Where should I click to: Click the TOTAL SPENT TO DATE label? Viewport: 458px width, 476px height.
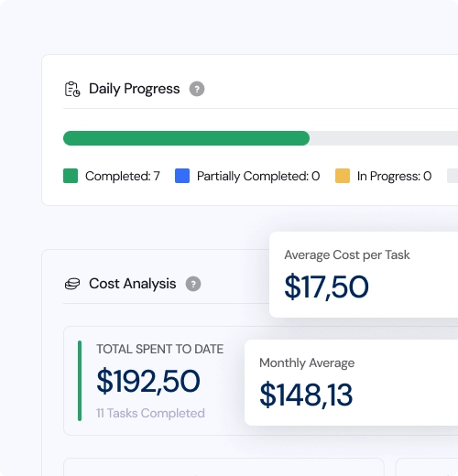[160, 349]
